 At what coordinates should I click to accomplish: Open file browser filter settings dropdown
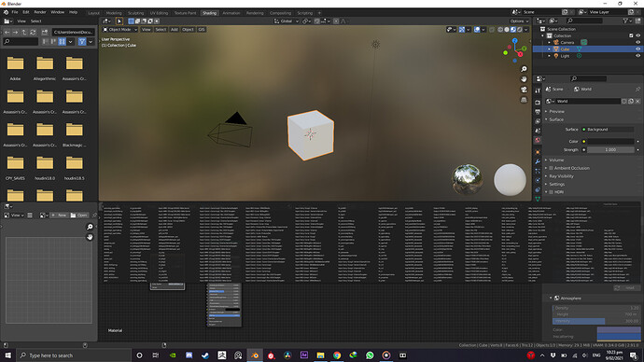tap(91, 41)
